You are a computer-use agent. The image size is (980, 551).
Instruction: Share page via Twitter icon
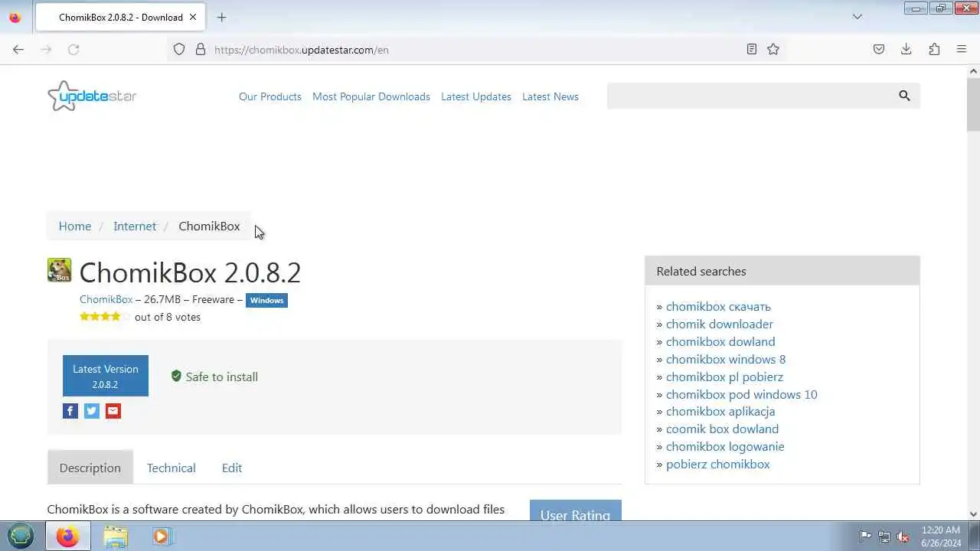click(92, 411)
